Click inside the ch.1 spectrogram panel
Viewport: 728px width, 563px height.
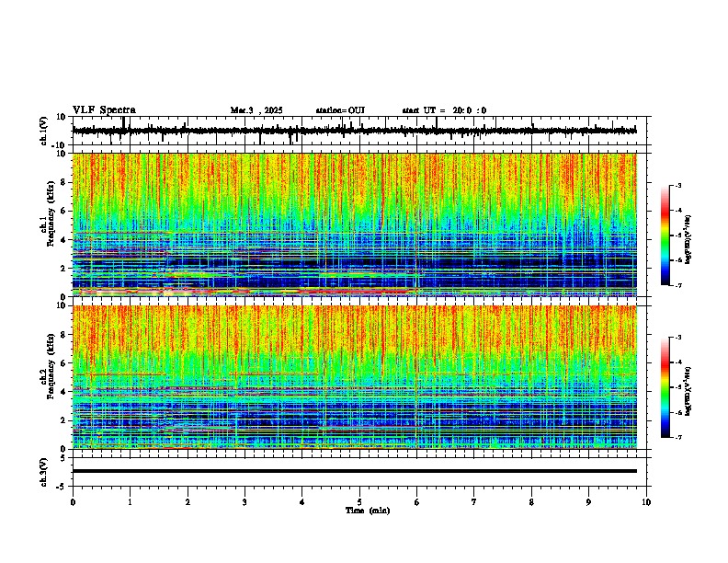pyautogui.click(x=355, y=224)
